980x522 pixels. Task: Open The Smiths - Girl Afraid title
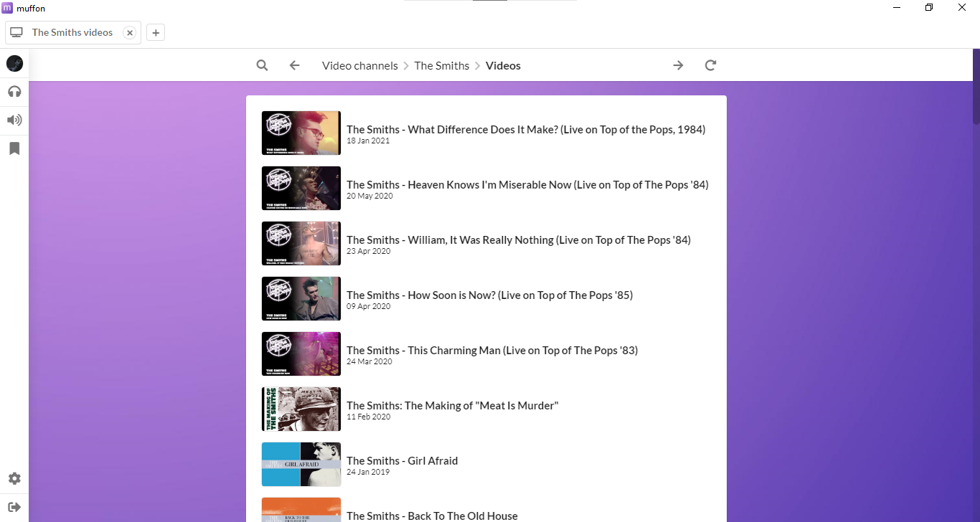pos(402,460)
